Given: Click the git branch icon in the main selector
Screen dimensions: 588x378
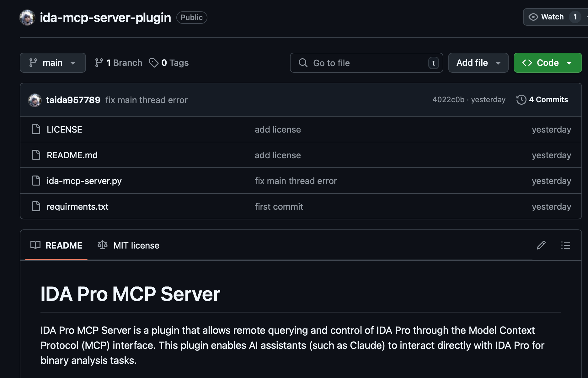Looking at the screenshot, I should pos(33,63).
